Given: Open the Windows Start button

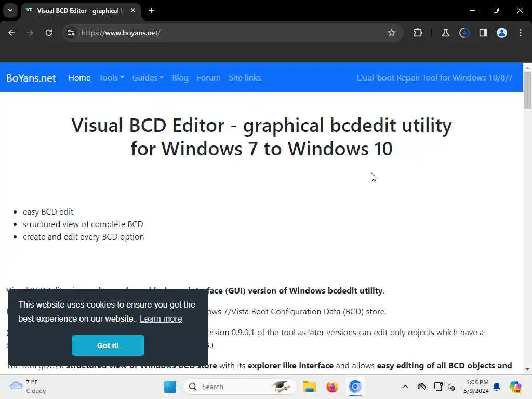Looking at the screenshot, I should [170, 387].
